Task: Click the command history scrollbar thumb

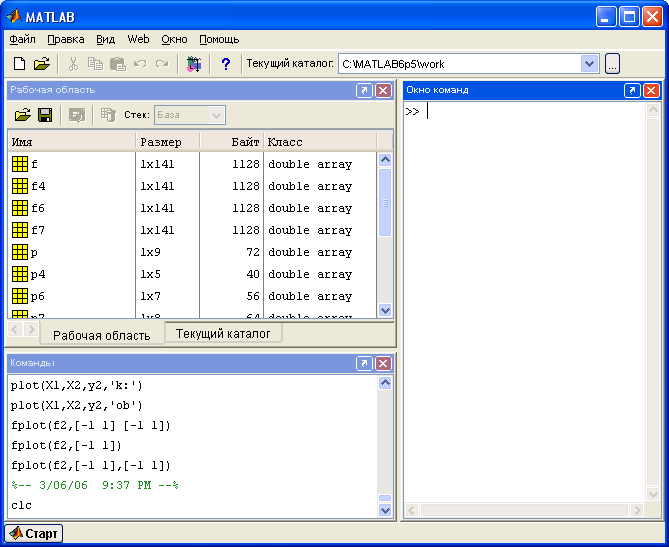Action: (385, 498)
